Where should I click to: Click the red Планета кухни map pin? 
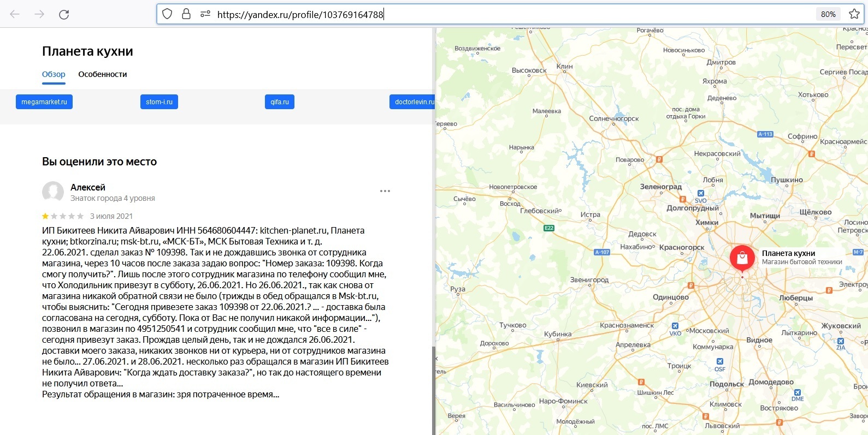pyautogui.click(x=742, y=258)
